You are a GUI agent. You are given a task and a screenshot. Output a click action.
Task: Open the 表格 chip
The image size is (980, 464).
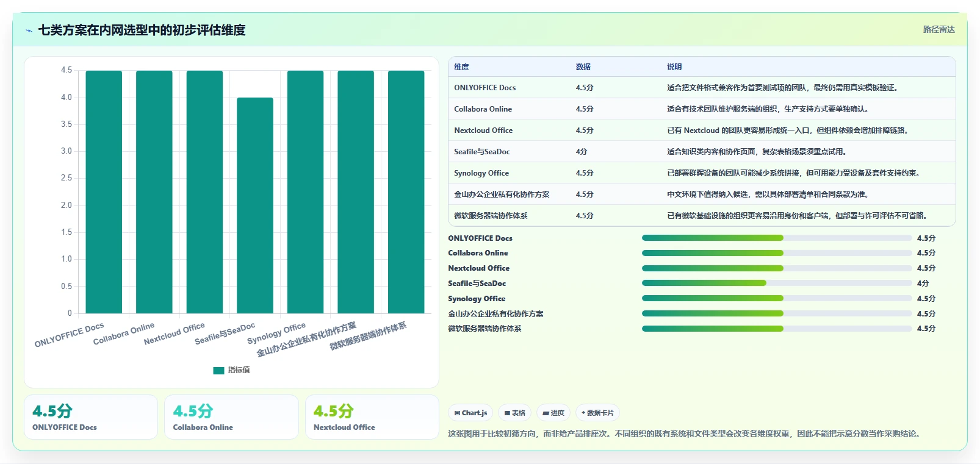pyautogui.click(x=515, y=413)
